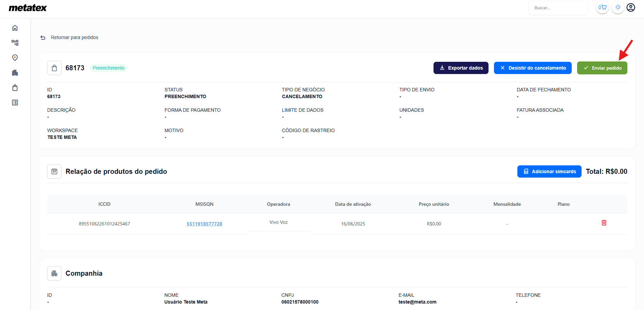Click the Mensalidade column header
The height and width of the screenshot is (310, 644).
(507, 204)
